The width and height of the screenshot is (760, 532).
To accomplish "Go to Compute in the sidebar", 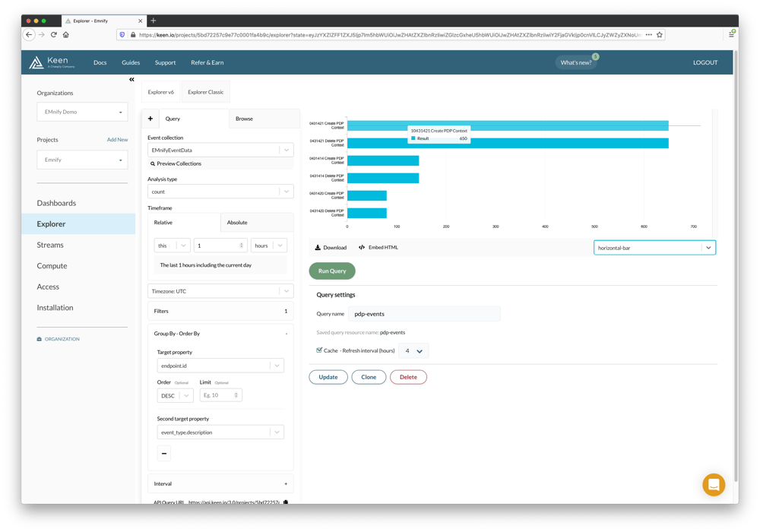I will click(x=52, y=265).
